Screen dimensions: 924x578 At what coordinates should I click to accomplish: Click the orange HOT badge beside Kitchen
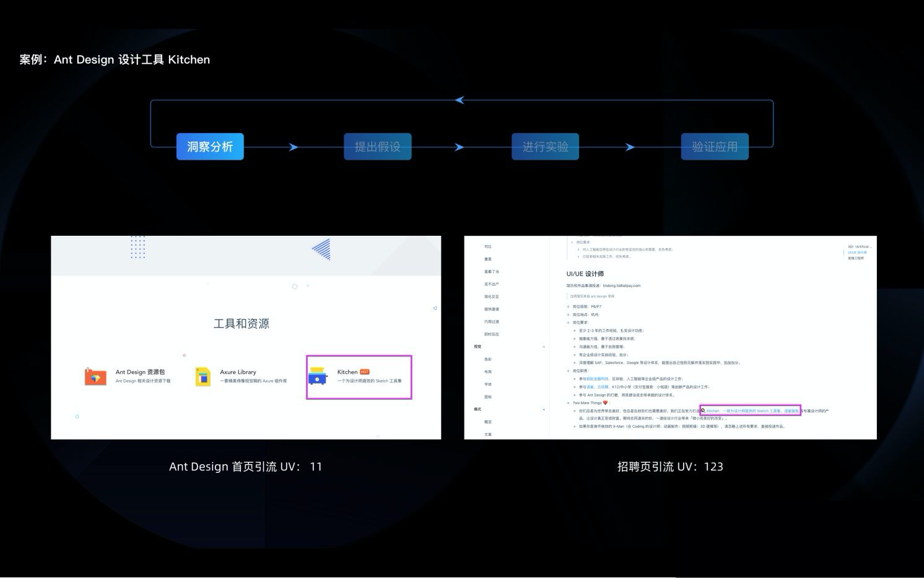click(x=365, y=372)
